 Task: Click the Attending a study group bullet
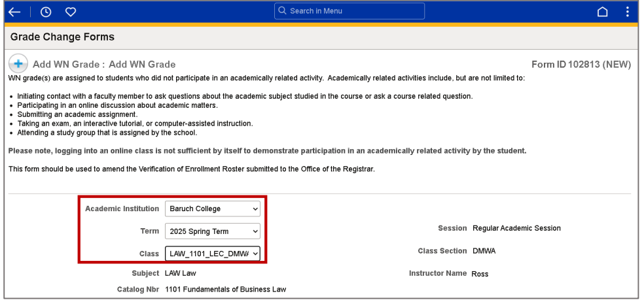107,133
